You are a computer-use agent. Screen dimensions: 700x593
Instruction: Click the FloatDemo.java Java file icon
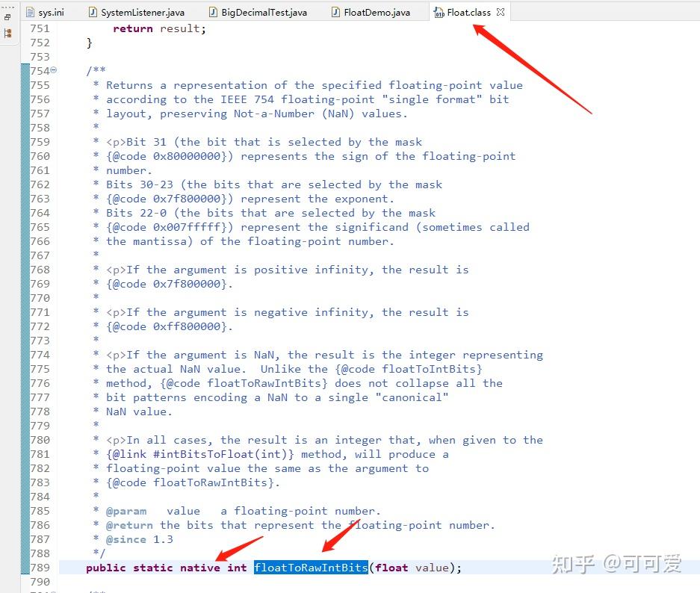335,13
